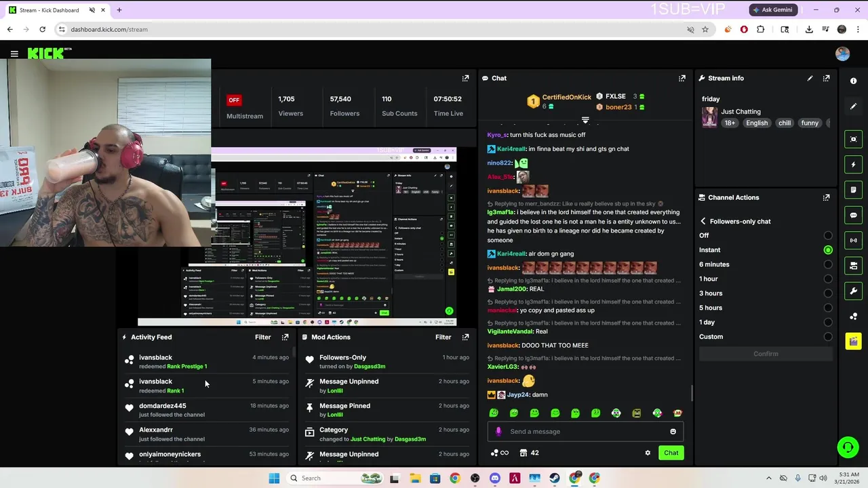The height and width of the screenshot is (488, 868).
Task: Toggle the camera channel actions sidebar icon
Action: (853, 266)
